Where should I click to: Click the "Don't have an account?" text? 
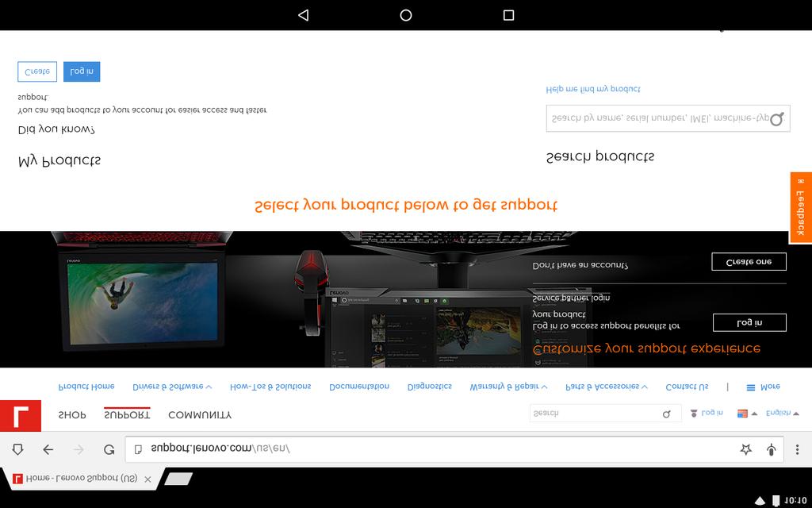pyautogui.click(x=580, y=265)
